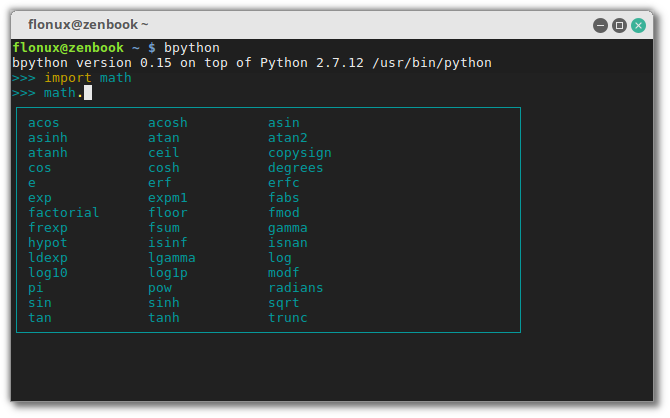Click the 'fabs' entry

pos(284,197)
